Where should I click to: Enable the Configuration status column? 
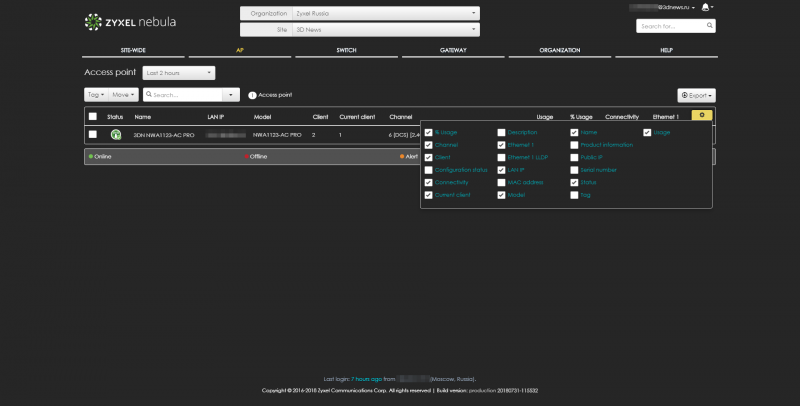coord(429,170)
